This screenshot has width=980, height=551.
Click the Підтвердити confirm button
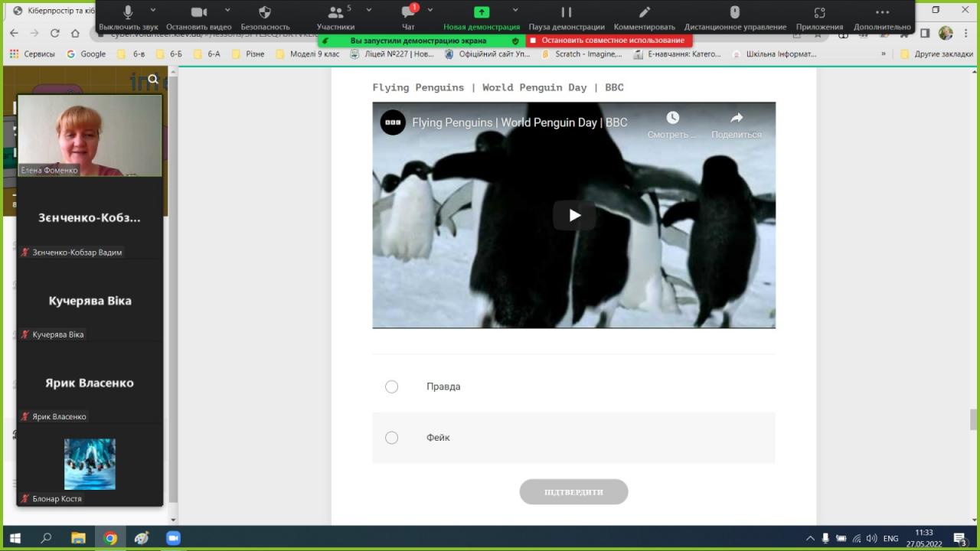pyautogui.click(x=573, y=492)
